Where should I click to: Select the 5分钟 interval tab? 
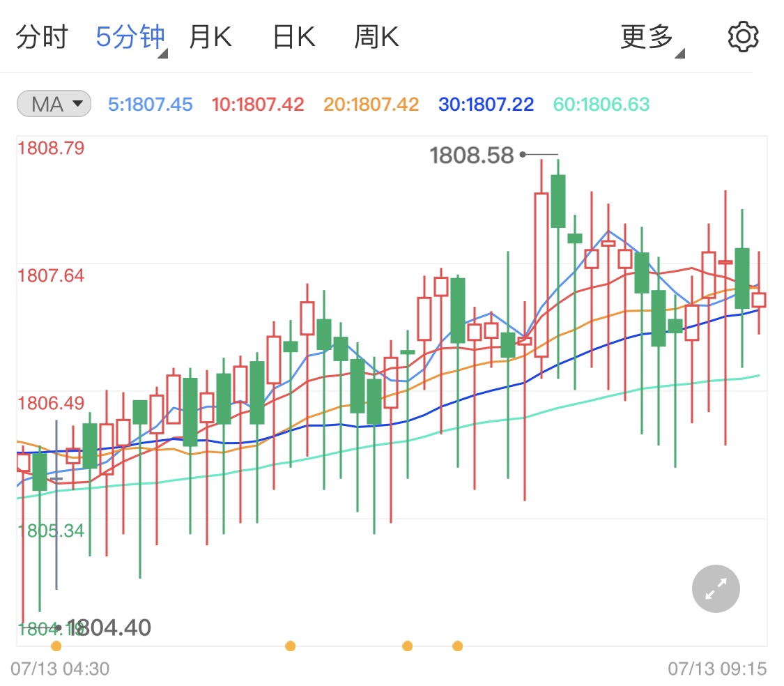[x=130, y=36]
